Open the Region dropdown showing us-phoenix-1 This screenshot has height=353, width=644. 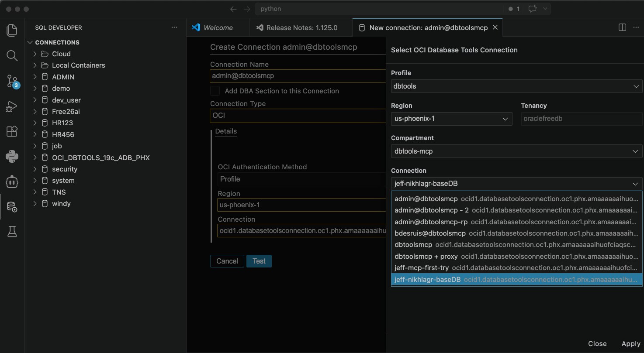[x=452, y=119]
